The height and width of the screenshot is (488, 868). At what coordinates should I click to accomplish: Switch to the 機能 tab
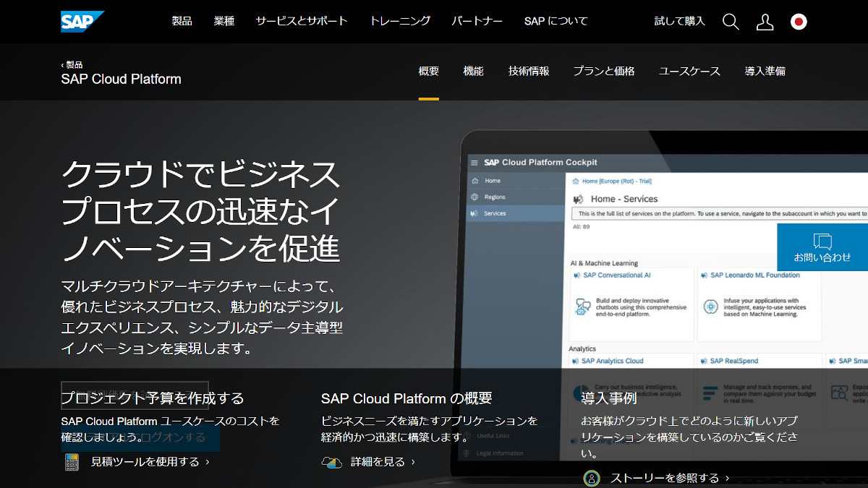click(473, 71)
